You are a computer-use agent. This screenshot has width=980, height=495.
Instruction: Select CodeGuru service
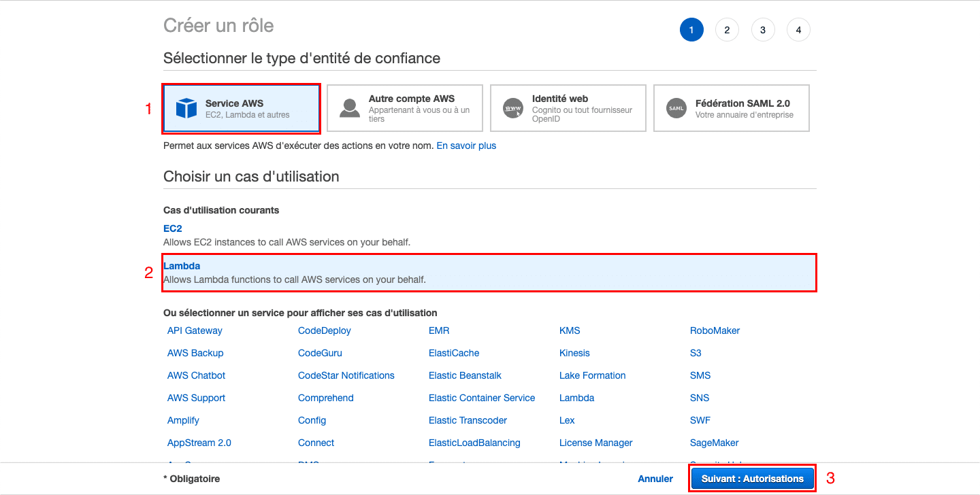[x=320, y=353]
